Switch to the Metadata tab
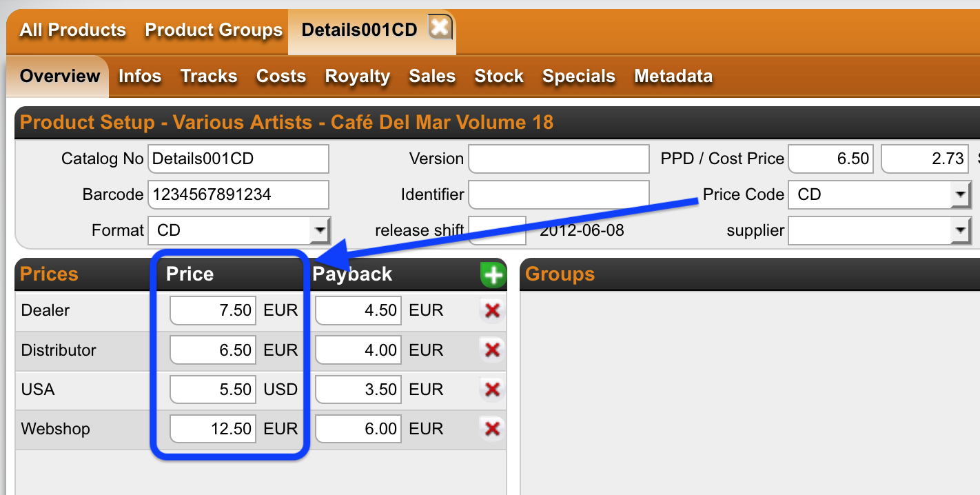The width and height of the screenshot is (980, 495). point(673,77)
